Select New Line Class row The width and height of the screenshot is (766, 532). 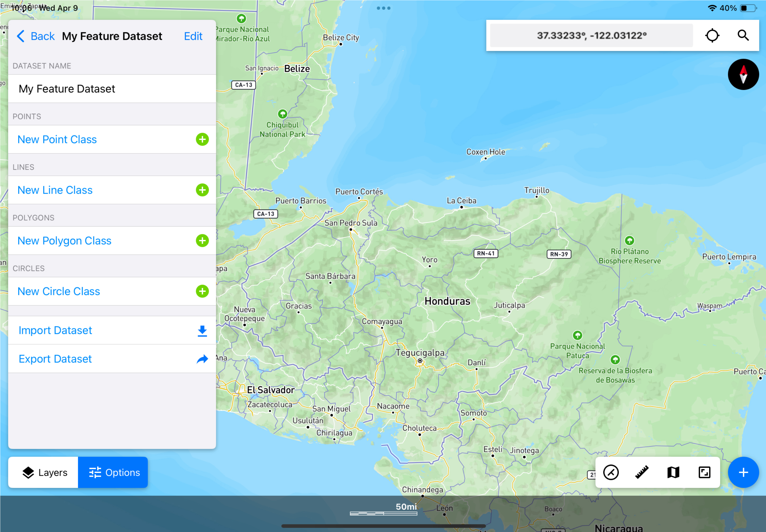point(112,190)
